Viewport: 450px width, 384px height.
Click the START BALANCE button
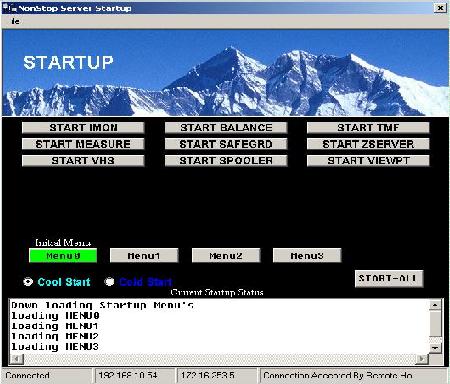[226, 128]
